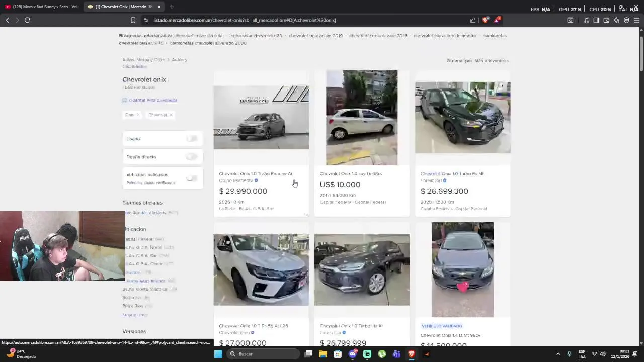Click related search chevrolet onix active 2019
Viewport: 644px width, 362px height.
[x=315, y=36]
